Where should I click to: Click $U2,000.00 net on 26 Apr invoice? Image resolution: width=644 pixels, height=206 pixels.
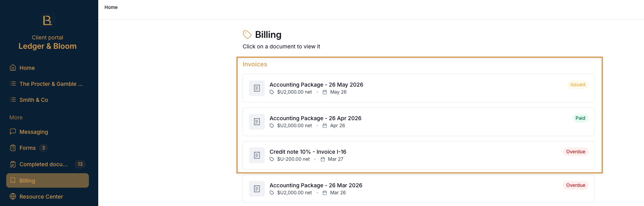(x=295, y=126)
